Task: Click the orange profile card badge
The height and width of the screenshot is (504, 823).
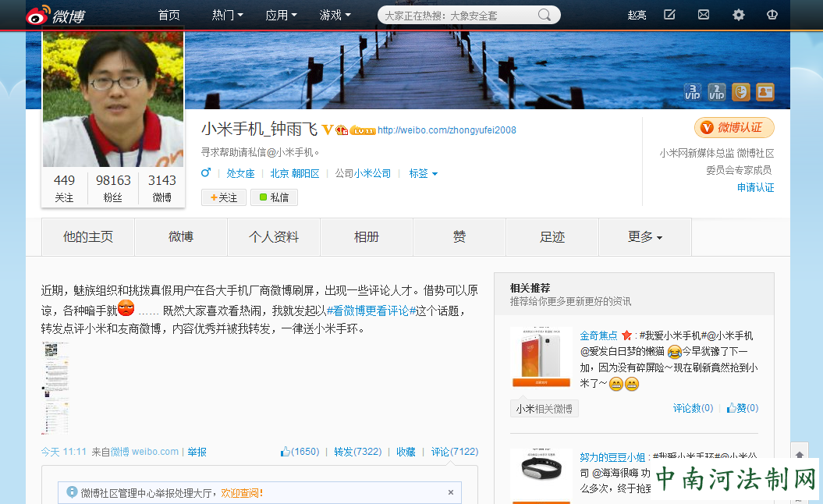Action: (x=765, y=92)
